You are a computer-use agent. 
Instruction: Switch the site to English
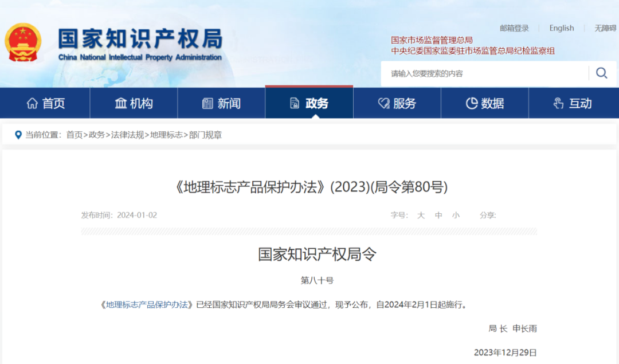562,28
